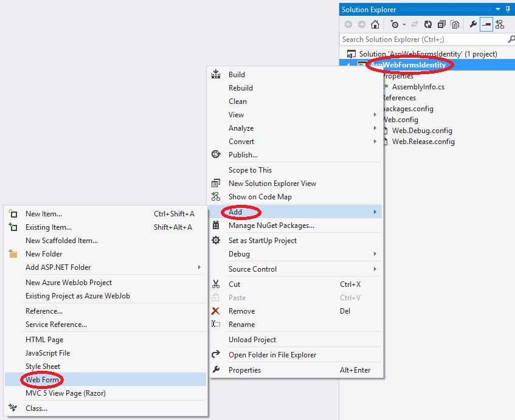This screenshot has width=515, height=420.
Task: Collapse the AspWebFormsIdentity project node arrow
Action: (348, 65)
